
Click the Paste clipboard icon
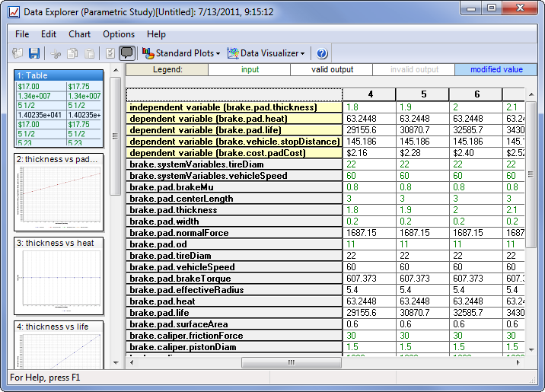[x=89, y=53]
